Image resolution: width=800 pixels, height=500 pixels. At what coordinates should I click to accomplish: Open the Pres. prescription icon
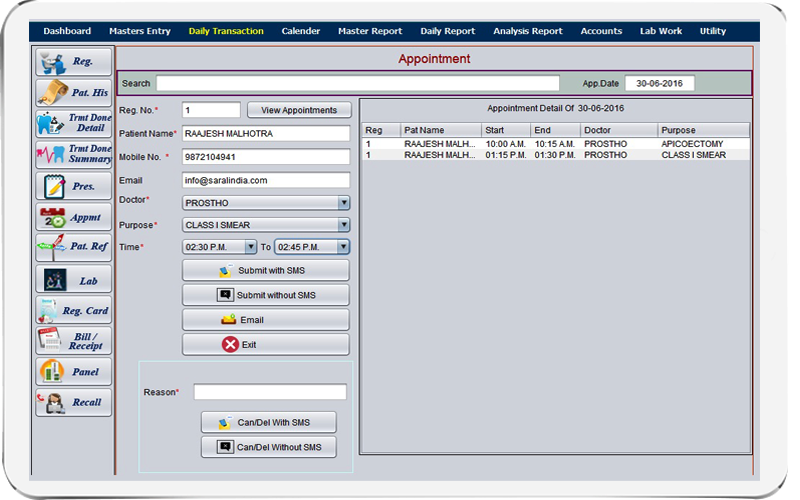73,186
